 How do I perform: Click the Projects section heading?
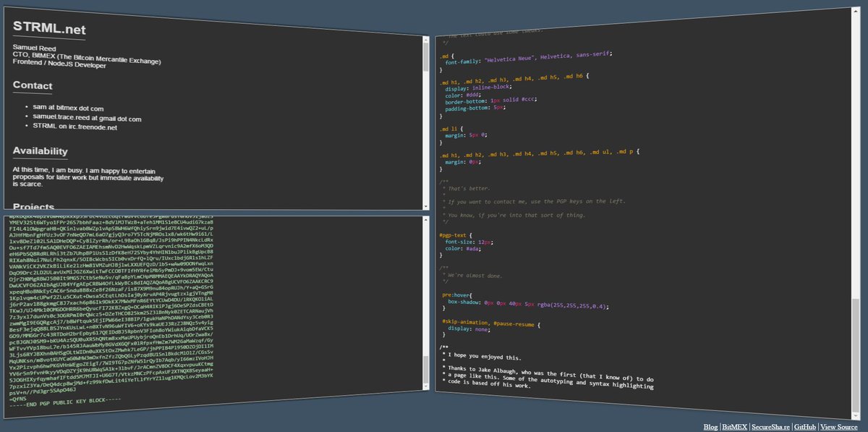point(33,206)
